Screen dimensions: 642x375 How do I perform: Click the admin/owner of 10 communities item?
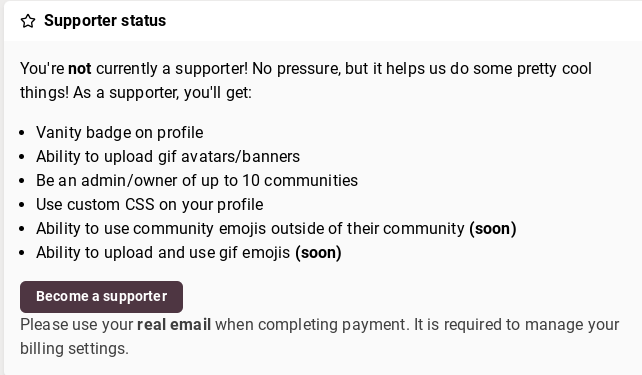click(197, 181)
